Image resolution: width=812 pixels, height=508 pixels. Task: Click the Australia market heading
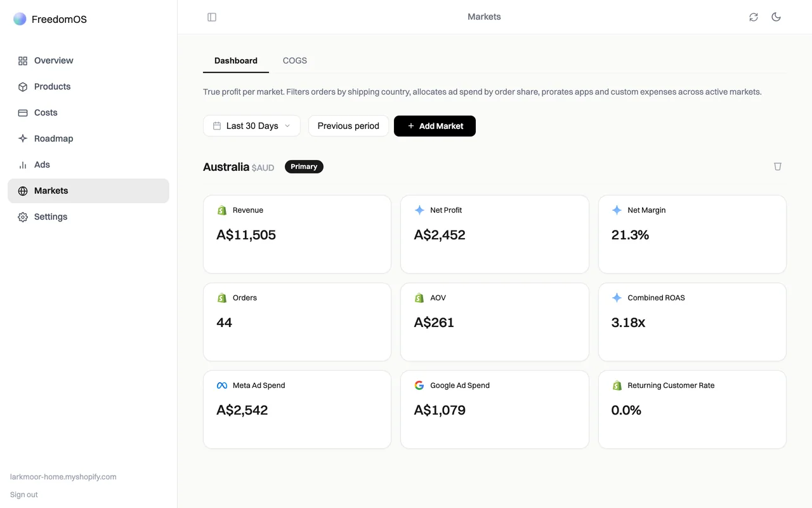click(x=226, y=167)
